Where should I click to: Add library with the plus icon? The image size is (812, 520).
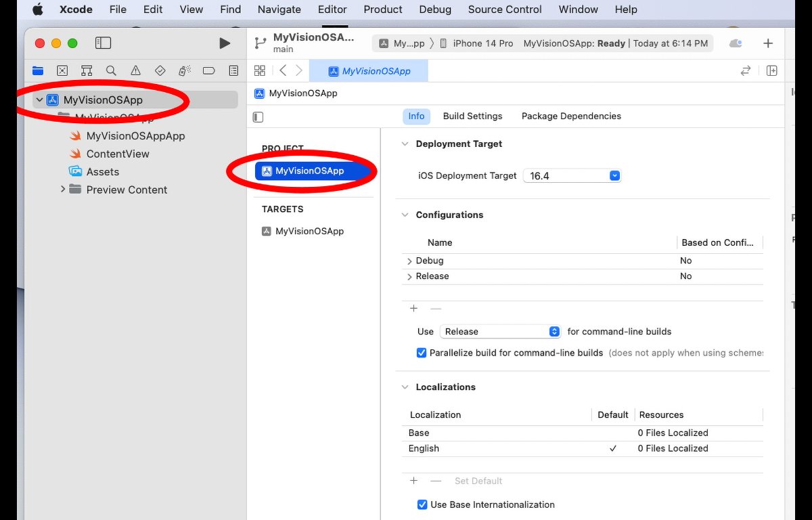tap(768, 43)
